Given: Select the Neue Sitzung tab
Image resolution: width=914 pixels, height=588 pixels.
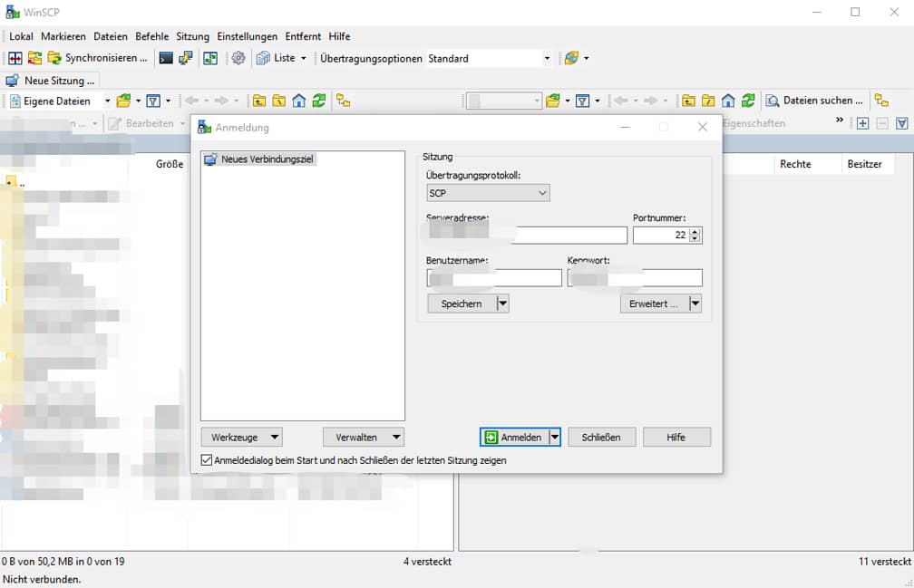Looking at the screenshot, I should click(51, 81).
